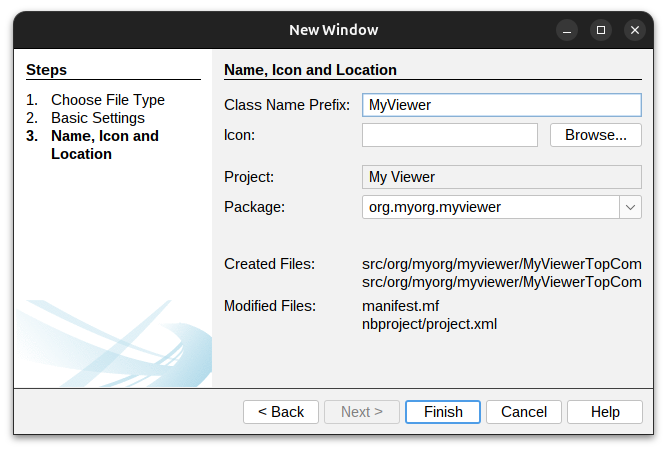Close the New Window dialog
The height and width of the screenshot is (451, 667).
click(635, 30)
